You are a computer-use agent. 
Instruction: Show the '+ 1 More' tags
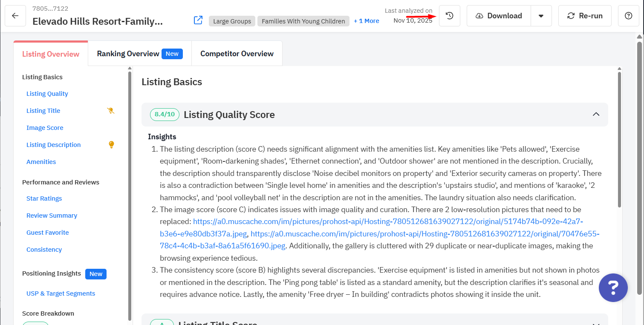click(366, 21)
